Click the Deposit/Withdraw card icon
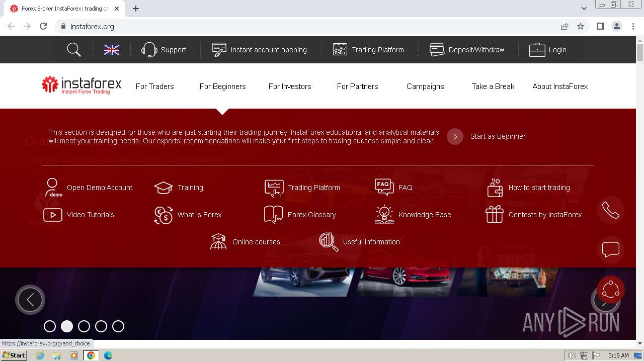This screenshot has width=644, height=362. coord(437,50)
